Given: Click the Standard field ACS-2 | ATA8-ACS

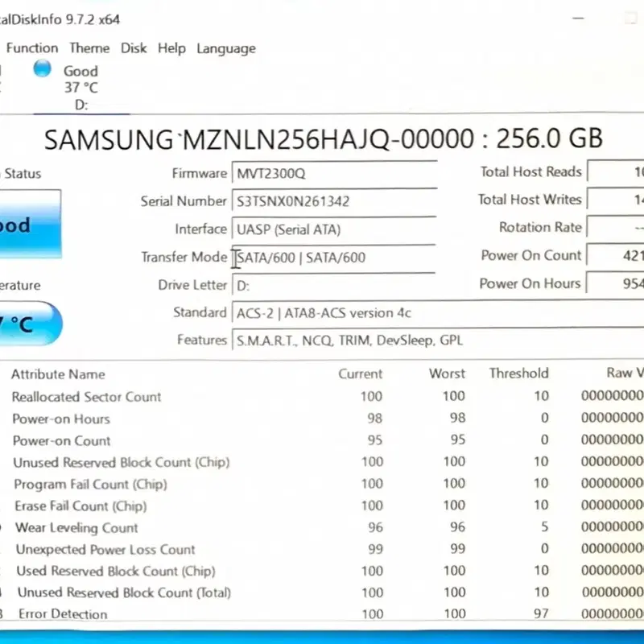Looking at the screenshot, I should coord(438,313).
